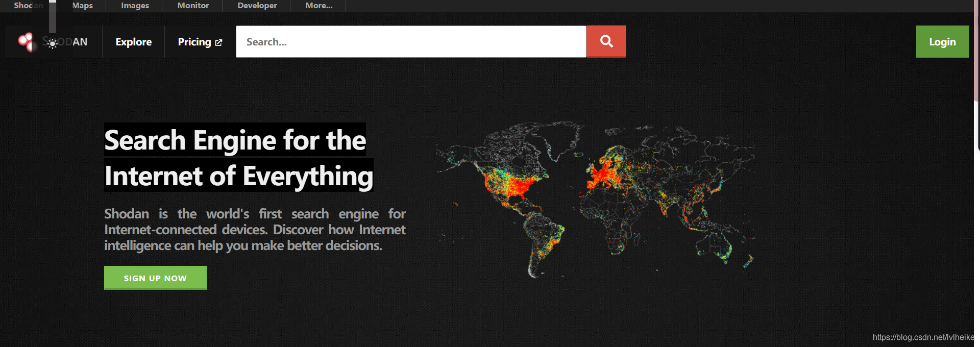Click the Shodan logo icon

pos(27,42)
